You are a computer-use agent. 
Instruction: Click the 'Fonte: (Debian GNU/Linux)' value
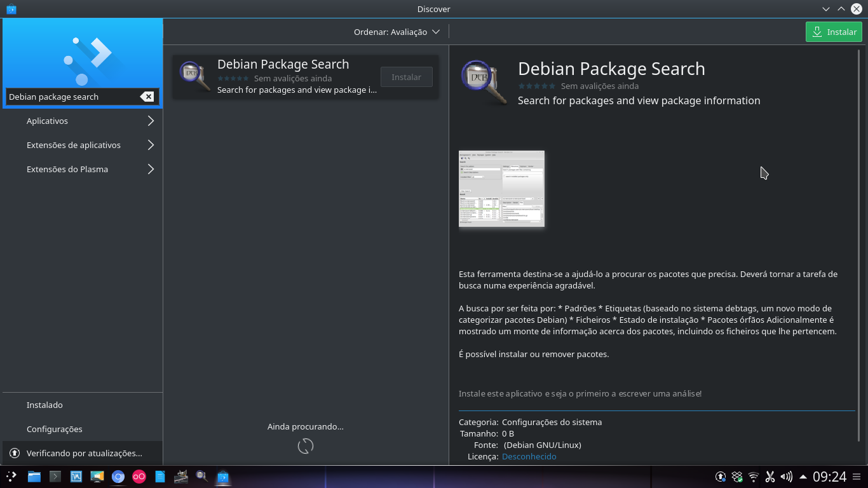(543, 445)
